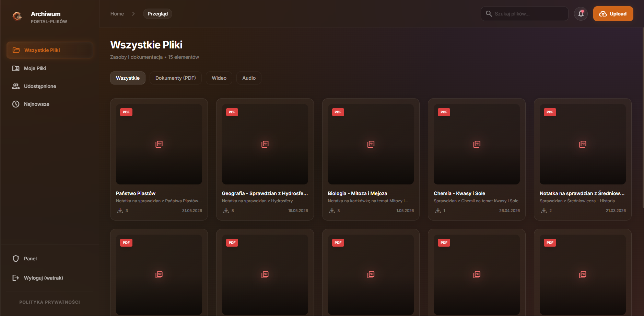644x316 pixels.
Task: Click the Upload button
Action: 613,14
